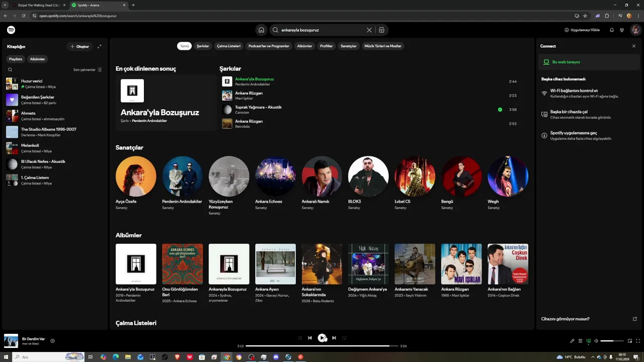Select Müzik Türleri ve Modlar filter
Screen dimensions: 644x362
(x=383, y=46)
